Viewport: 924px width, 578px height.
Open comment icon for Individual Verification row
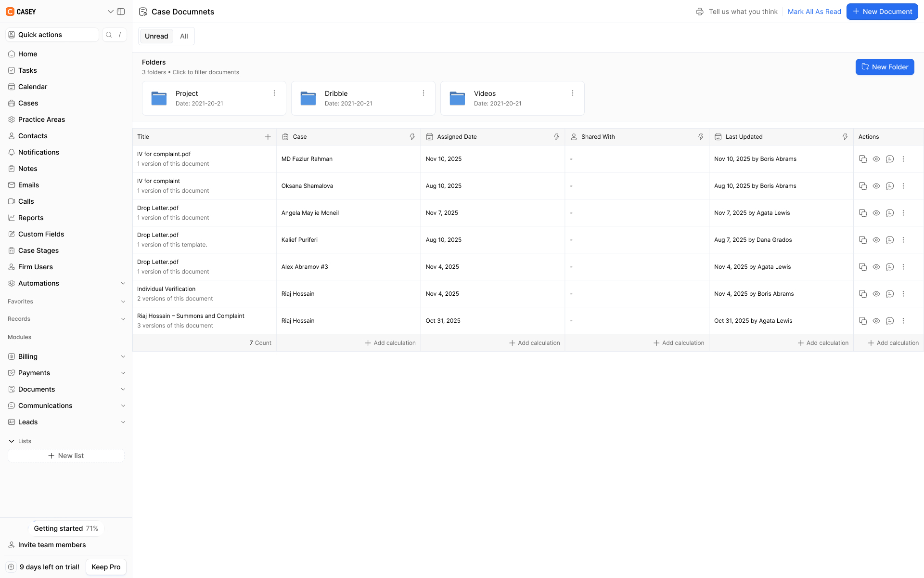point(890,294)
